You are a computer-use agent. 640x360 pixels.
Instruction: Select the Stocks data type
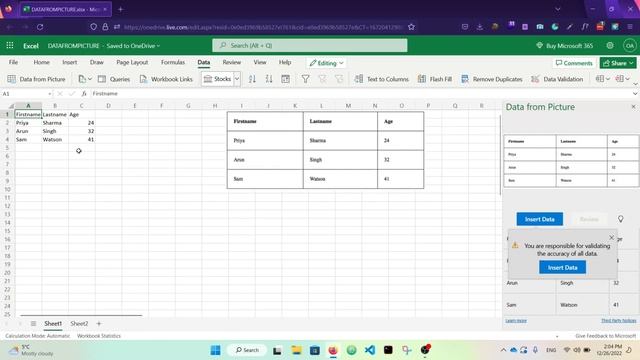(218, 79)
